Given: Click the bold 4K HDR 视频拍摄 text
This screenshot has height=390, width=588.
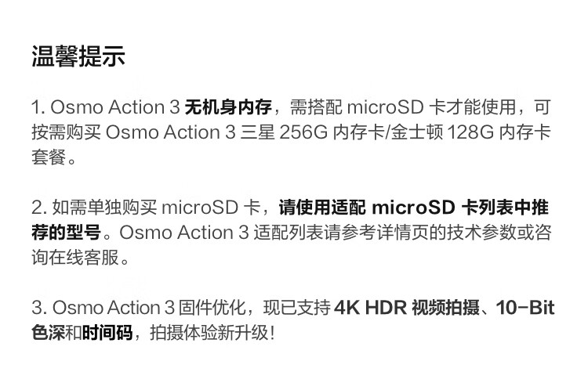Looking at the screenshot, I should pyautogui.click(x=406, y=308).
